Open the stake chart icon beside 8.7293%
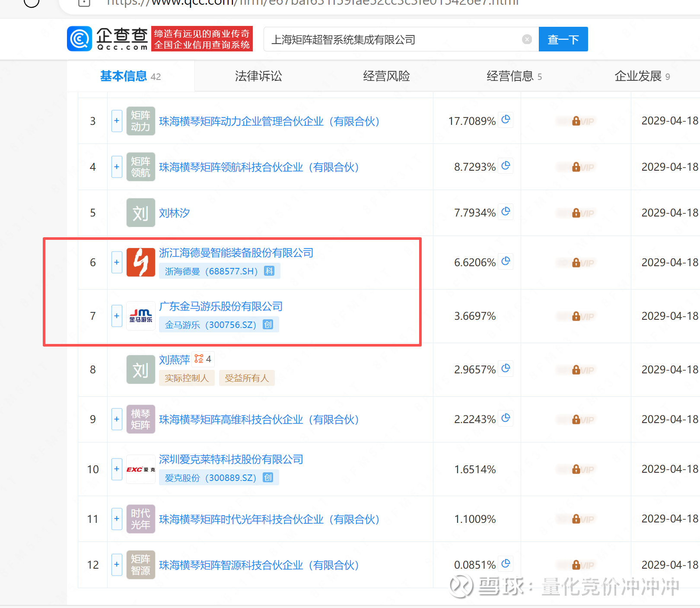 tap(506, 166)
